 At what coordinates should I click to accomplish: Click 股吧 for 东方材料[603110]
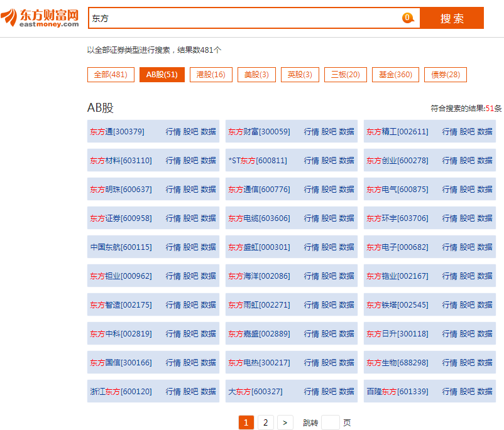190,161
